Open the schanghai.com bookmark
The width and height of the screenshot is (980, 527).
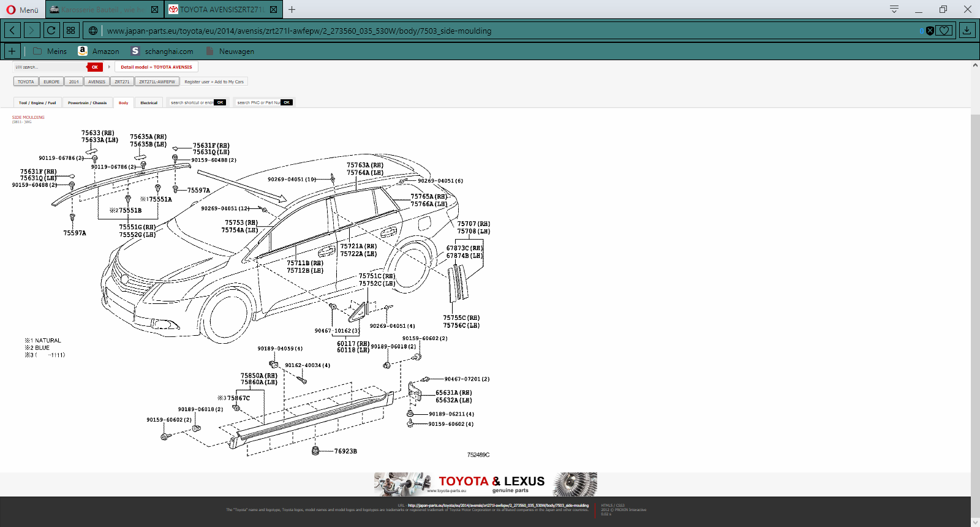[x=162, y=51]
